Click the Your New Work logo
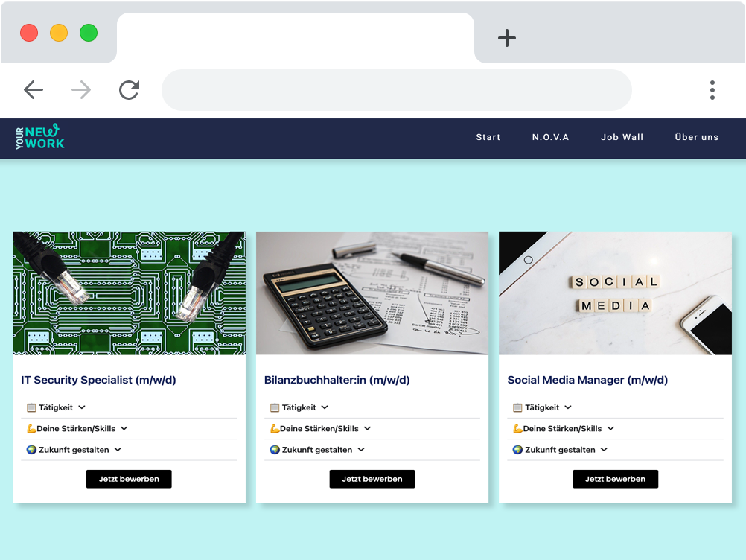Screen dimensions: 746x560 pyautogui.click(x=40, y=137)
